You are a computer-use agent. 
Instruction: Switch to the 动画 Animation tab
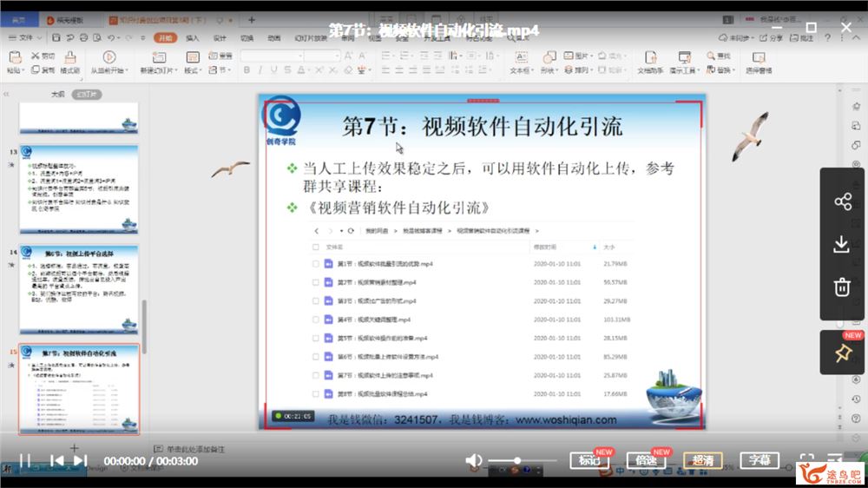coord(274,38)
